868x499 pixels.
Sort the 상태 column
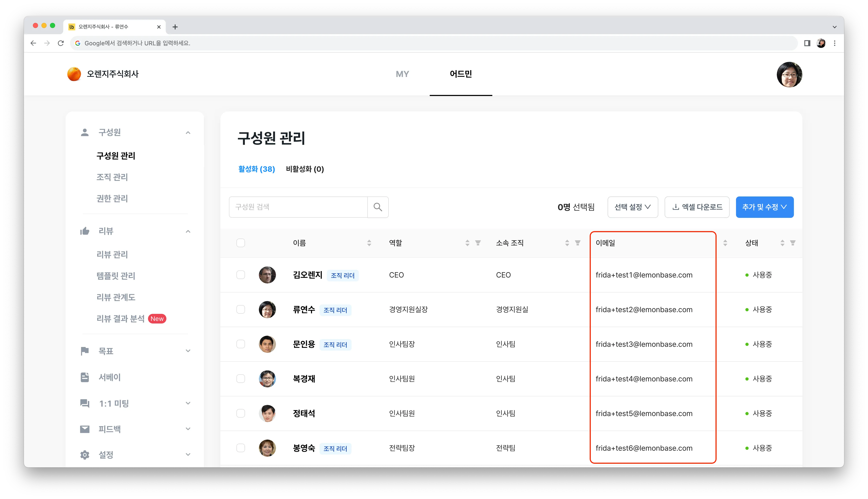(x=782, y=243)
